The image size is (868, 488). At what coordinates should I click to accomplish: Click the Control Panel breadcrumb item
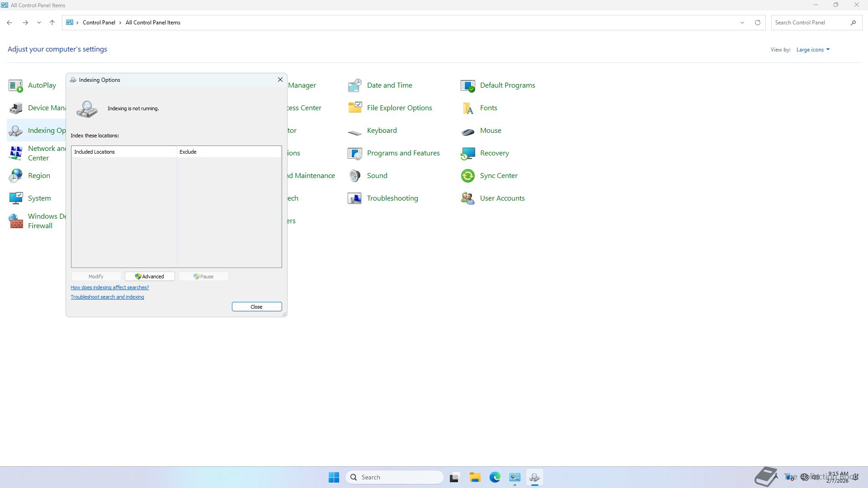pyautogui.click(x=99, y=23)
